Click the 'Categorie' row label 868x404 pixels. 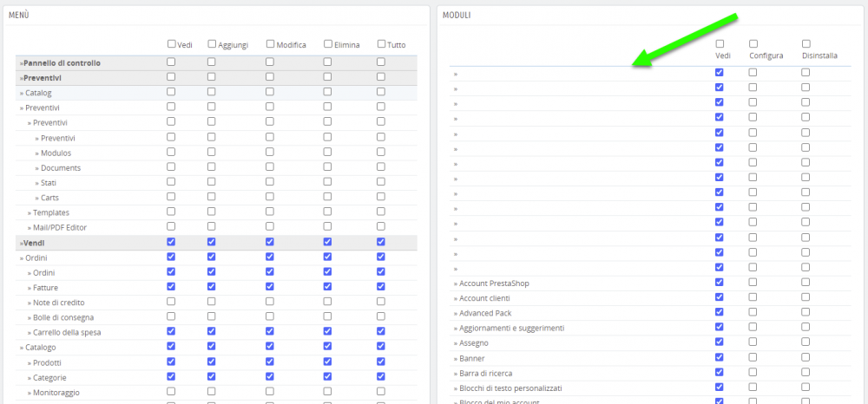[49, 377]
